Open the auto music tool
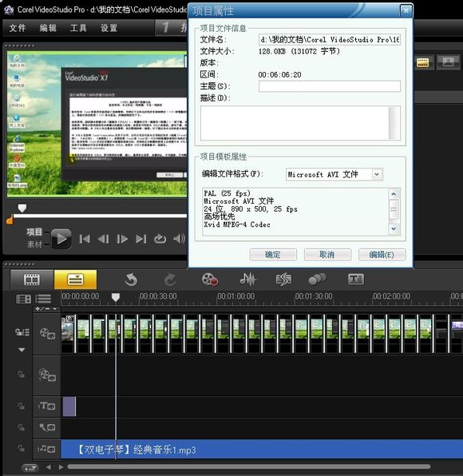Image resolution: width=463 pixels, height=476 pixels. click(x=283, y=280)
